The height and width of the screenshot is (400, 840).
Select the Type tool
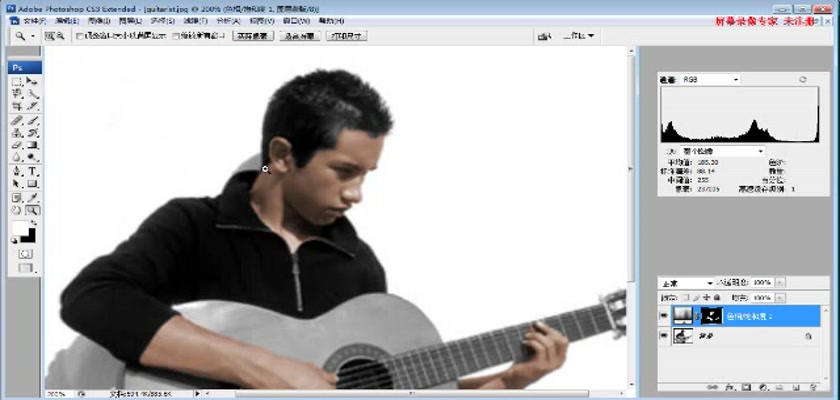(x=32, y=171)
